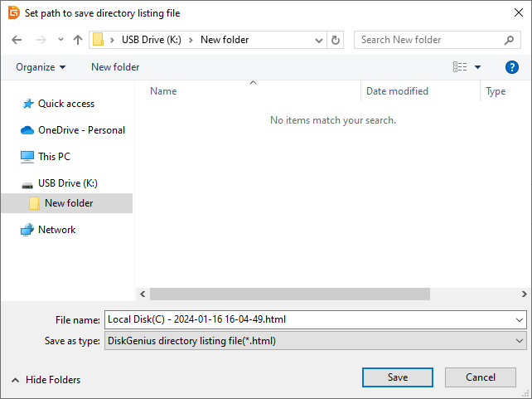The width and height of the screenshot is (532, 399).
Task: Click the refresh icon in address bar
Action: tap(336, 40)
